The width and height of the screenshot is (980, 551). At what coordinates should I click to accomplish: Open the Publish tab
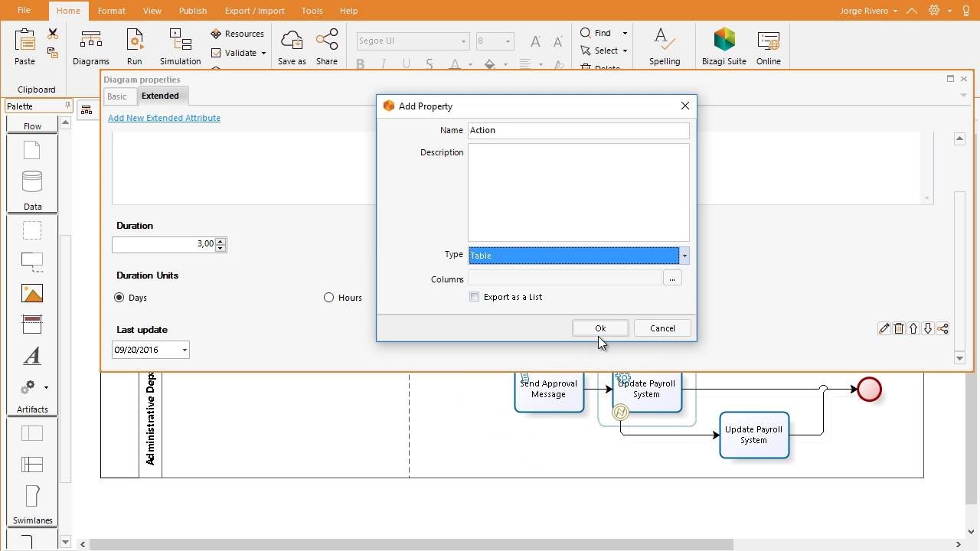coord(192,11)
